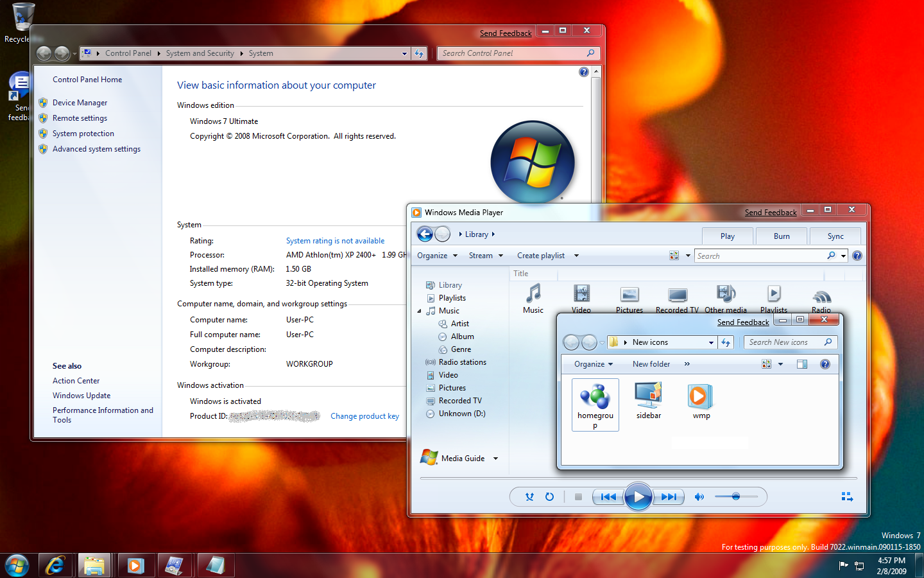
Task: Select Radio stations in the navigation tree
Action: 462,362
